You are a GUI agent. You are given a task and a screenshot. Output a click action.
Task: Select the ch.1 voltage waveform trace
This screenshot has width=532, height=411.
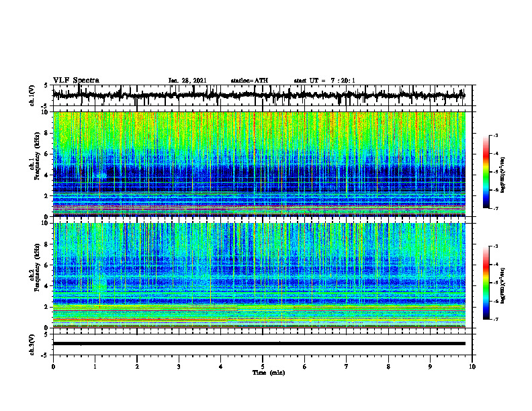pos(259,95)
